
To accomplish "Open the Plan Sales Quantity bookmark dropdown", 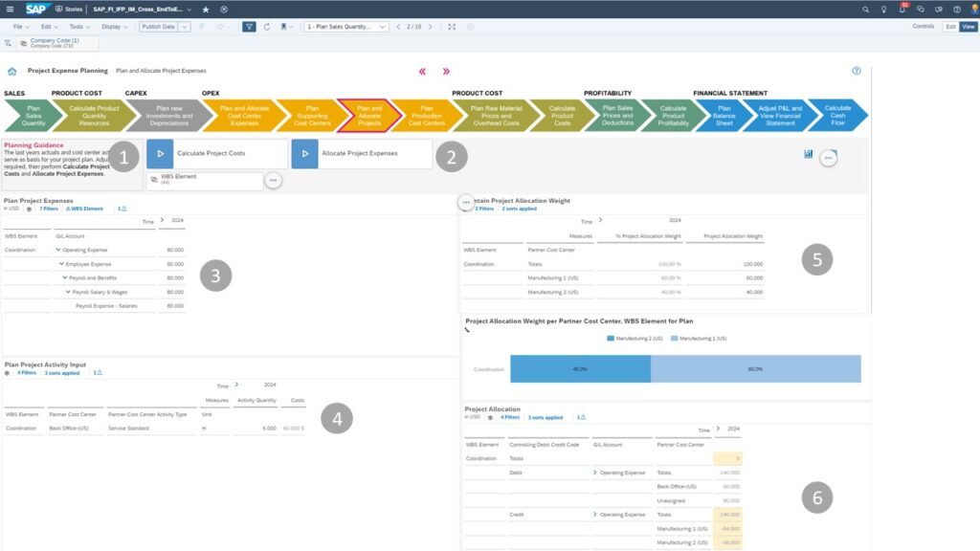I will pos(383,27).
